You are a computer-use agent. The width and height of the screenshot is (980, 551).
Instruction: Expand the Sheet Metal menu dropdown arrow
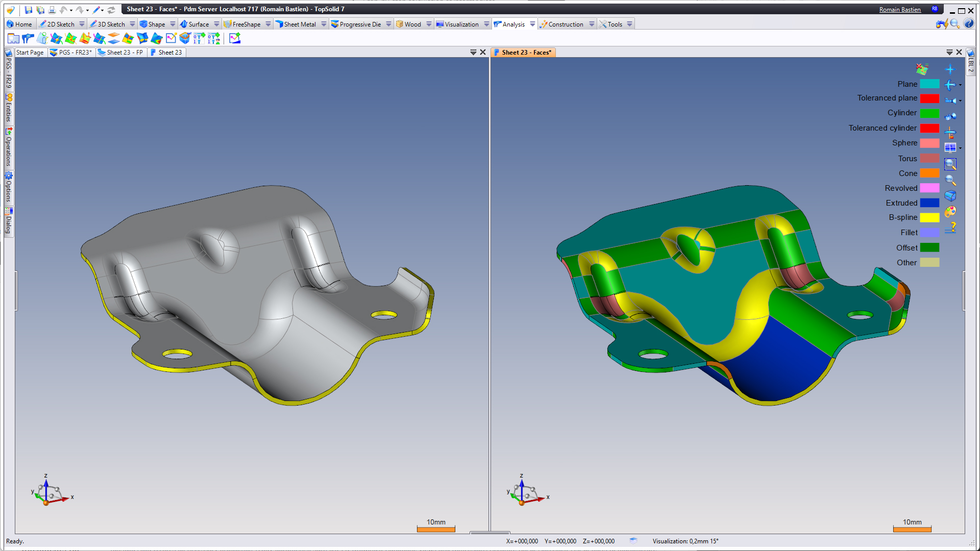coord(324,24)
